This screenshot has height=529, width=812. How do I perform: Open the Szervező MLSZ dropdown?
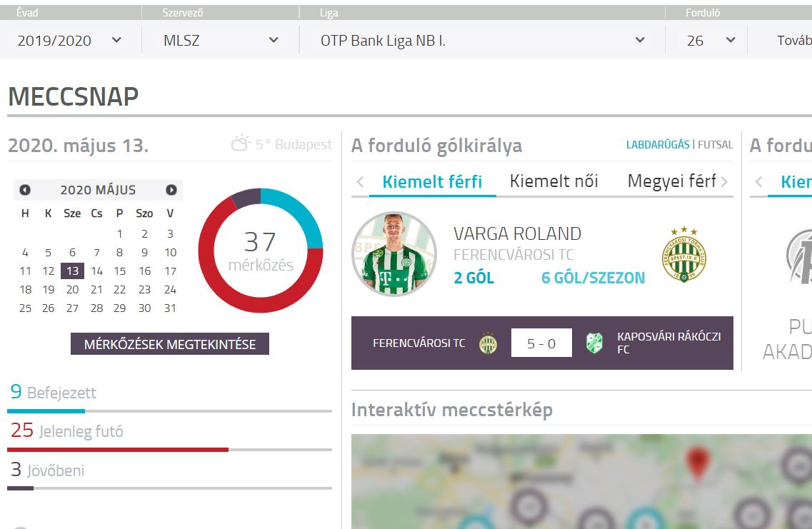tap(221, 41)
